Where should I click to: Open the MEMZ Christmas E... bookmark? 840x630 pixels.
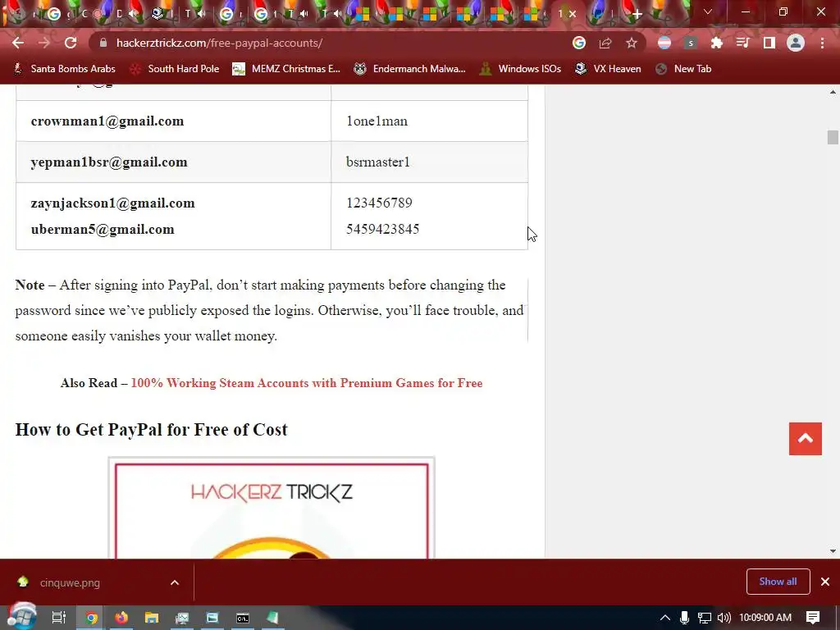pos(286,69)
